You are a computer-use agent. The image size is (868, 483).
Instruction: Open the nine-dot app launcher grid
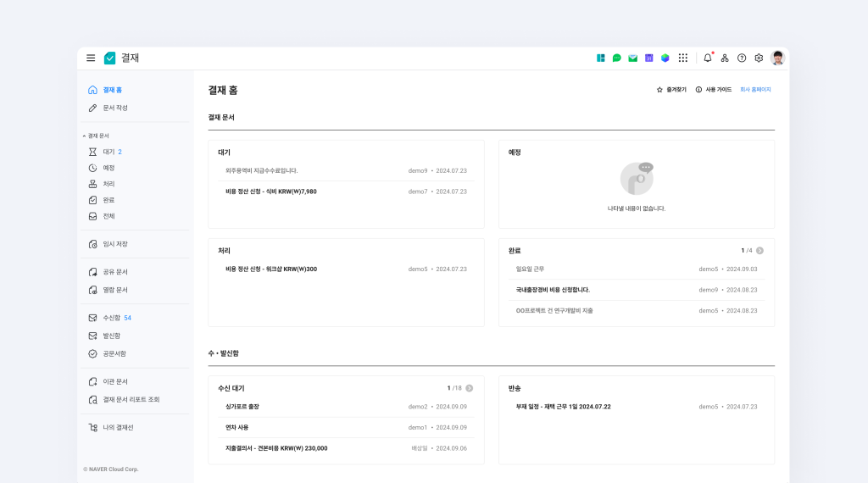(x=683, y=58)
